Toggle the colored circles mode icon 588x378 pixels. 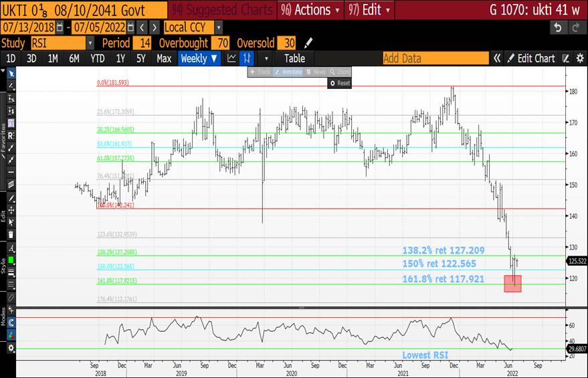pos(11,335)
